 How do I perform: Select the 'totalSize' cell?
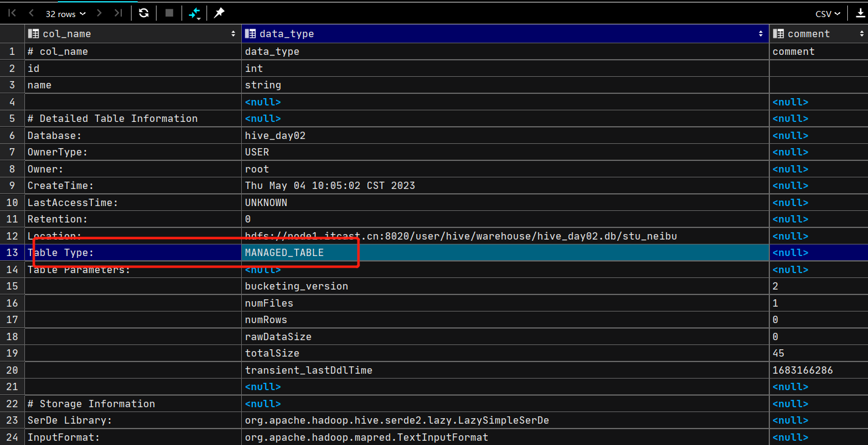pyautogui.click(x=506, y=354)
